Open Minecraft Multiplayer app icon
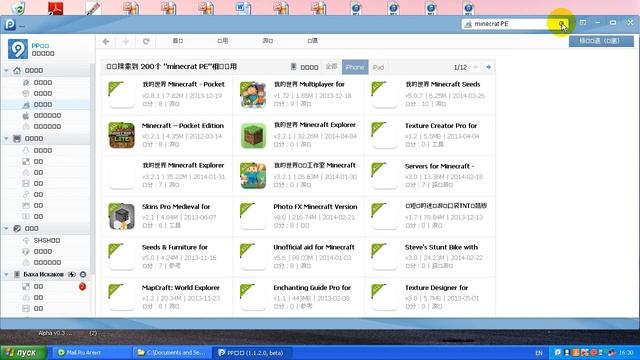This screenshot has width=640, height=360. 253,95
